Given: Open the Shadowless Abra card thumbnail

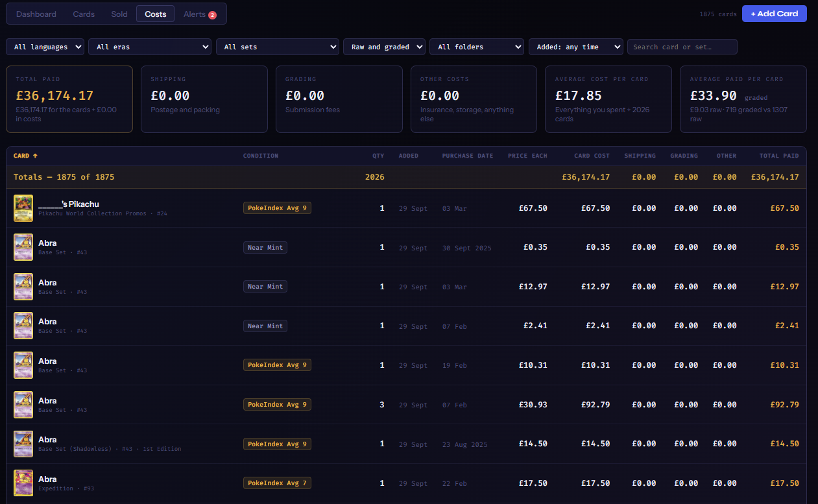Looking at the screenshot, I should coord(23,444).
